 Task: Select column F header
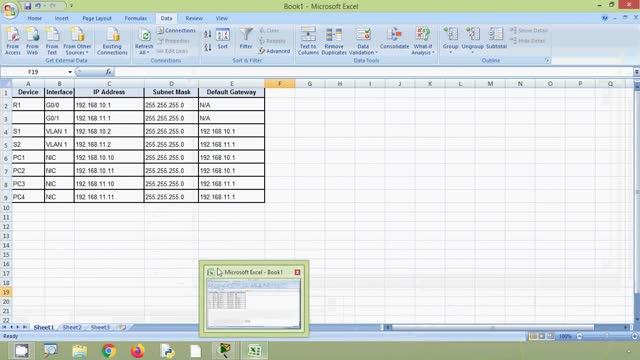point(280,84)
